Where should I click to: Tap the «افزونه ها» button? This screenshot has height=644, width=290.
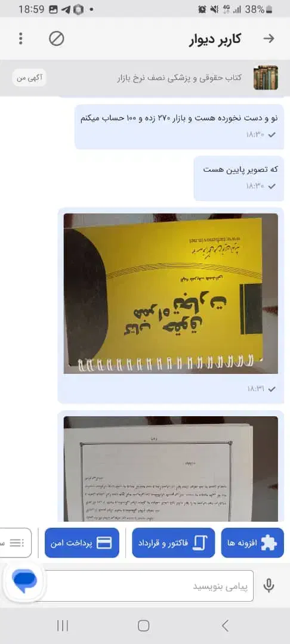click(252, 543)
